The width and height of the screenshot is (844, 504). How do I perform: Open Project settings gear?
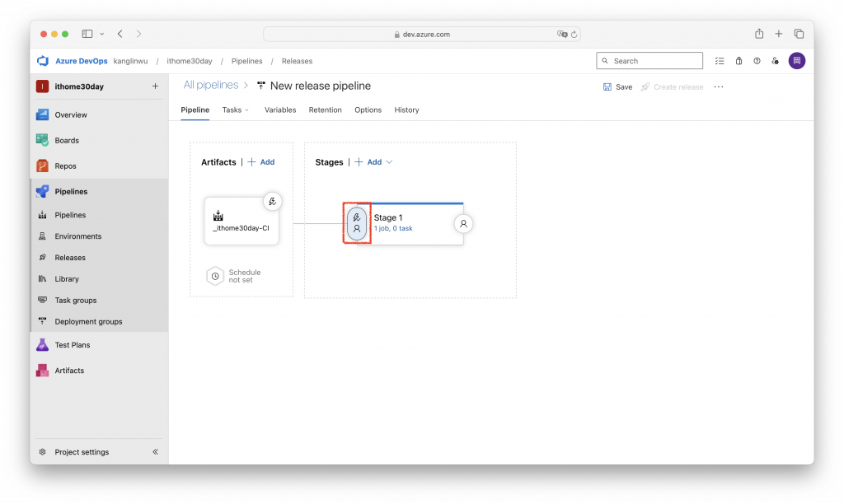click(43, 452)
